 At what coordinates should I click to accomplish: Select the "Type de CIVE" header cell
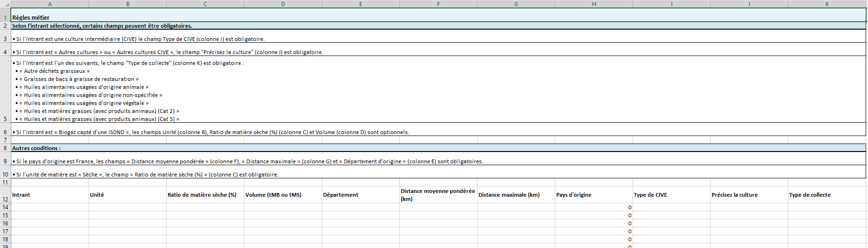[671, 195]
